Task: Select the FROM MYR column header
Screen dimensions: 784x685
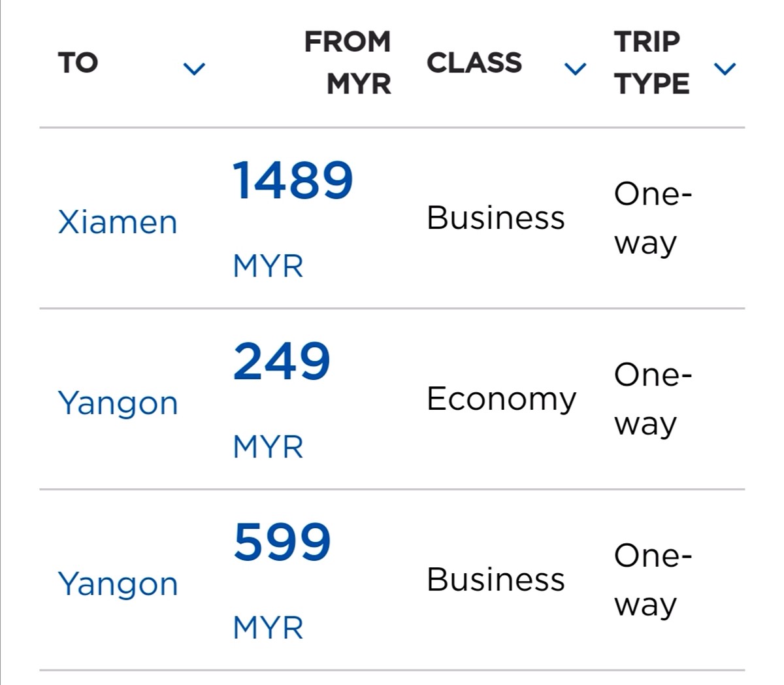Action: pyautogui.click(x=348, y=63)
